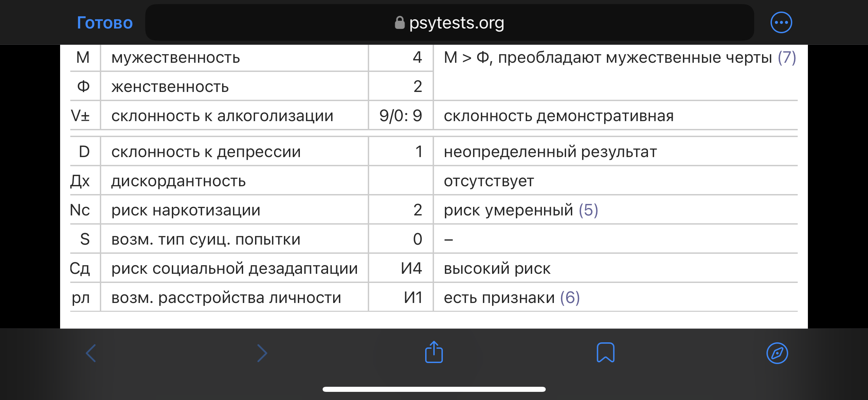Tap the Готово done button
868x400 pixels.
[x=105, y=23]
